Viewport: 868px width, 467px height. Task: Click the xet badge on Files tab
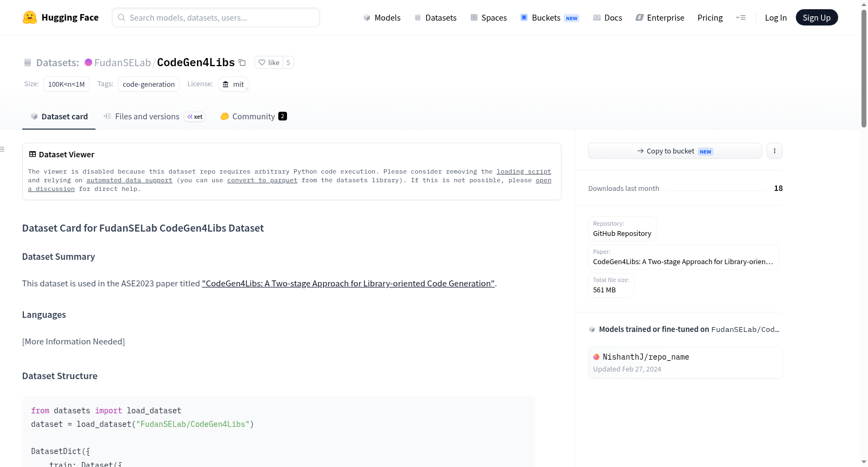[x=195, y=117]
